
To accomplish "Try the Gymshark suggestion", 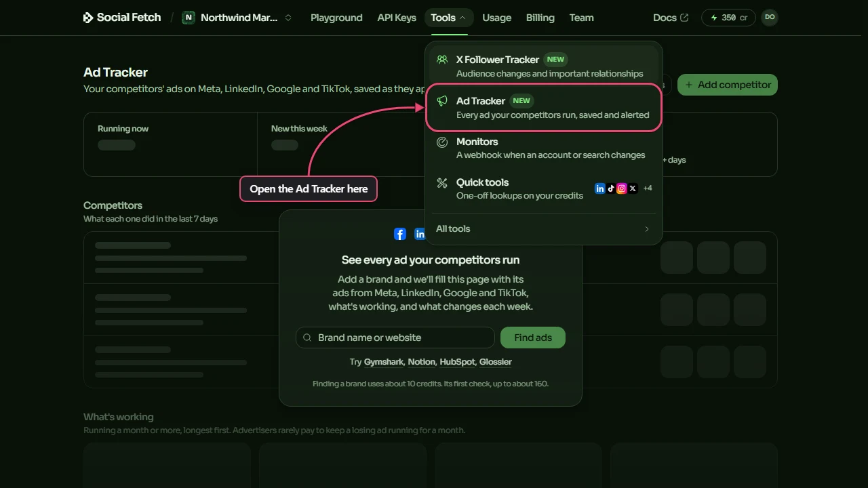I will point(384,362).
